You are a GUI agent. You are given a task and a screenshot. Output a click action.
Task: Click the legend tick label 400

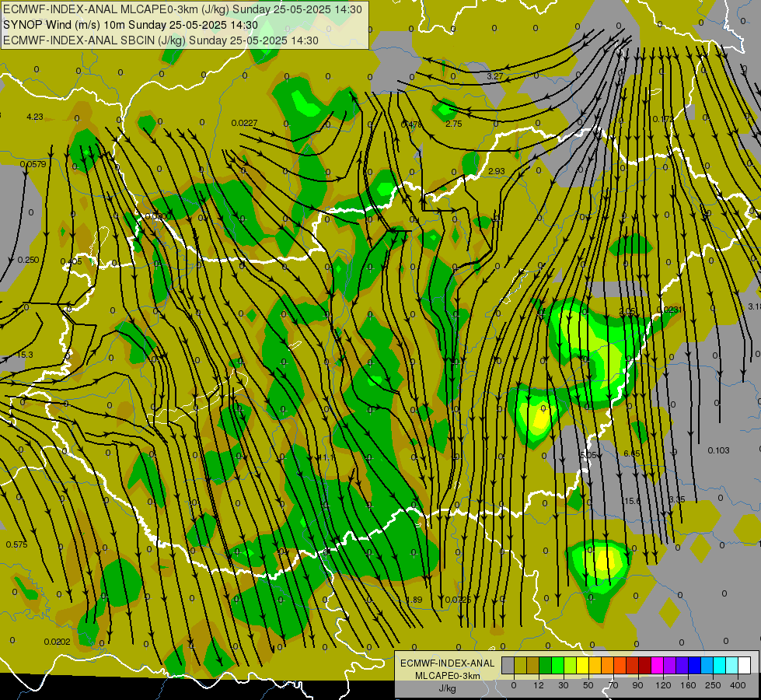[x=738, y=685]
